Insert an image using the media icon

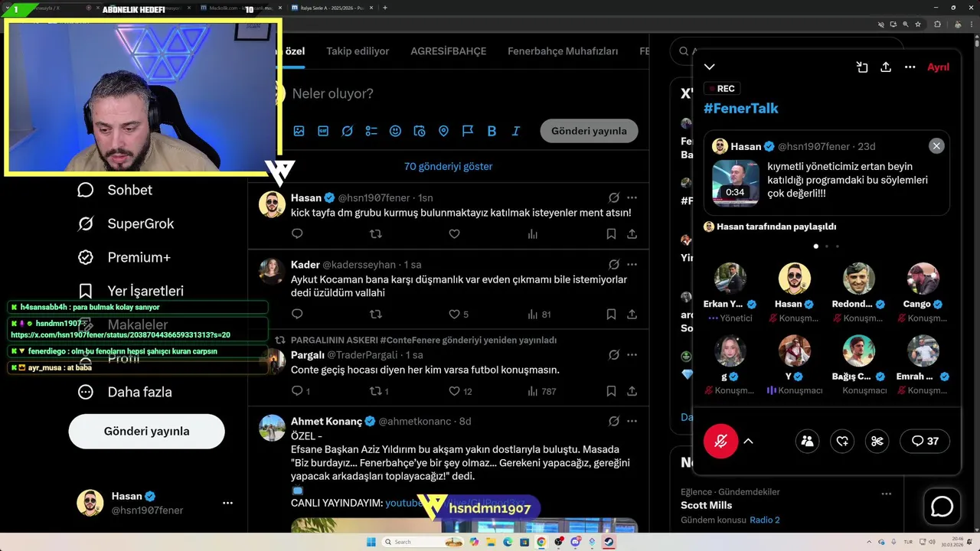point(299,131)
